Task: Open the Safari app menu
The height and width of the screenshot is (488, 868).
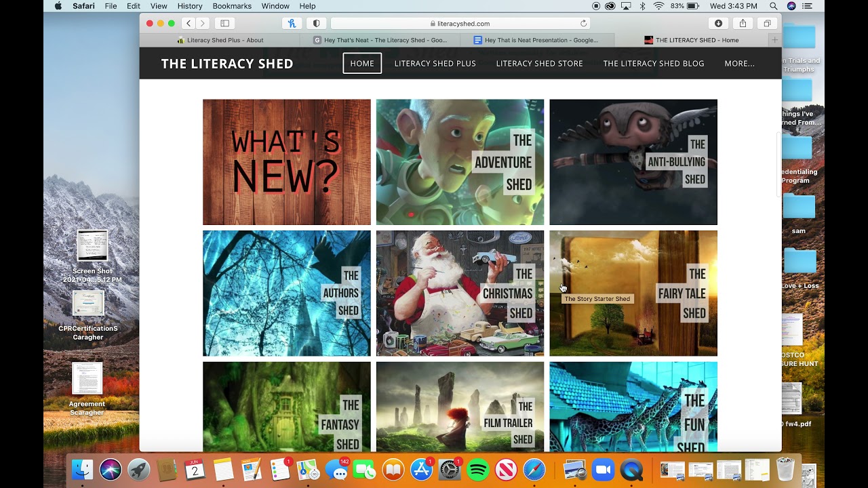Action: tap(83, 6)
